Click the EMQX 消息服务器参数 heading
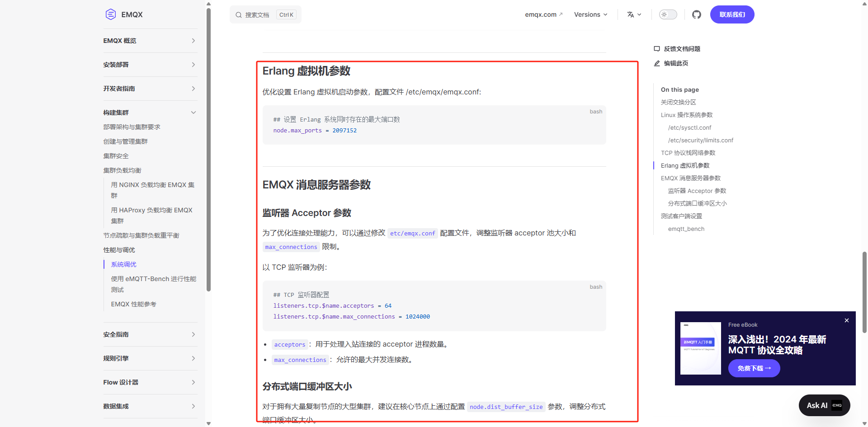The height and width of the screenshot is (427, 868). click(x=316, y=185)
